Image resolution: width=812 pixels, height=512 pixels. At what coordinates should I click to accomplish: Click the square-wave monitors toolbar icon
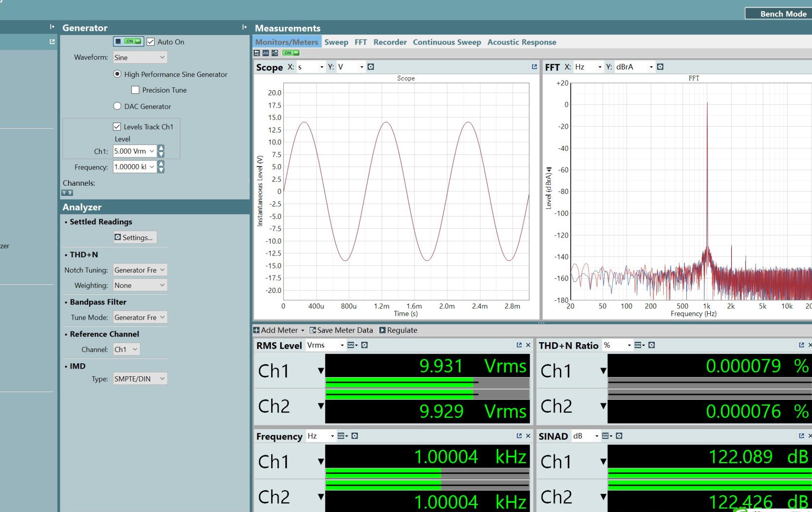266,53
